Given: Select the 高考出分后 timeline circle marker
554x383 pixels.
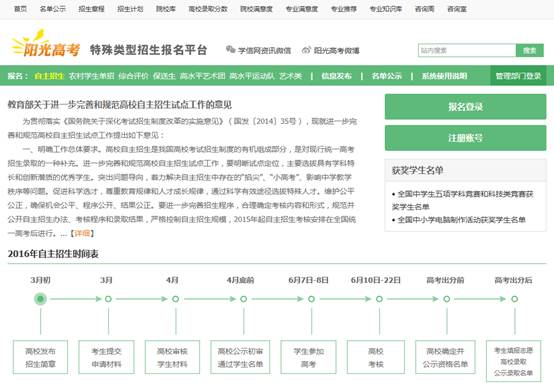Looking at the screenshot, I should point(515,299).
